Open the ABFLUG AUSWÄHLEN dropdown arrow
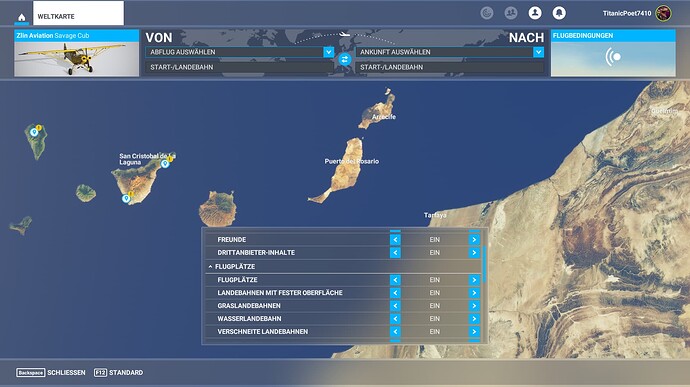This screenshot has width=690, height=387. [328, 52]
